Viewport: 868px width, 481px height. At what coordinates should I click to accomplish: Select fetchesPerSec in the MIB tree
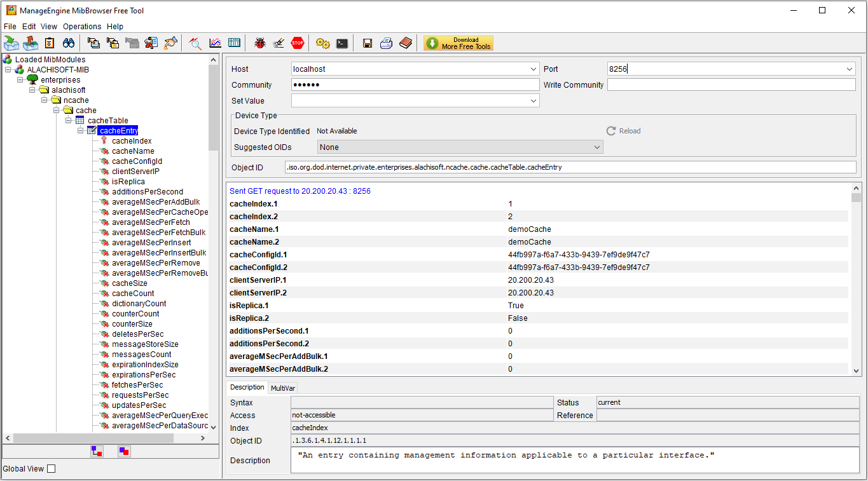click(137, 385)
